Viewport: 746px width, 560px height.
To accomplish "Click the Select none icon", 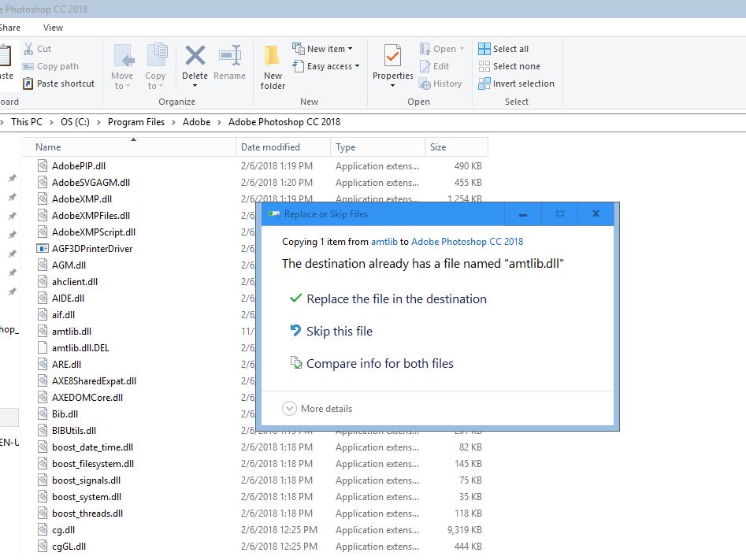I will (x=484, y=66).
